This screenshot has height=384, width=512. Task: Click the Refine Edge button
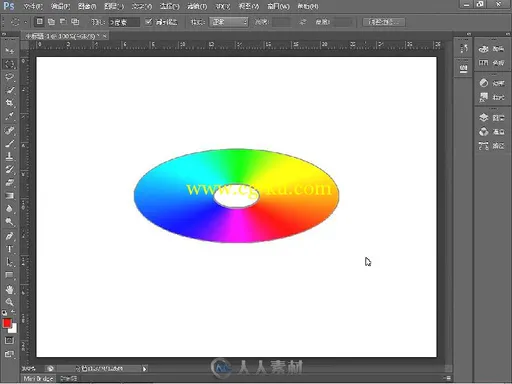384,22
